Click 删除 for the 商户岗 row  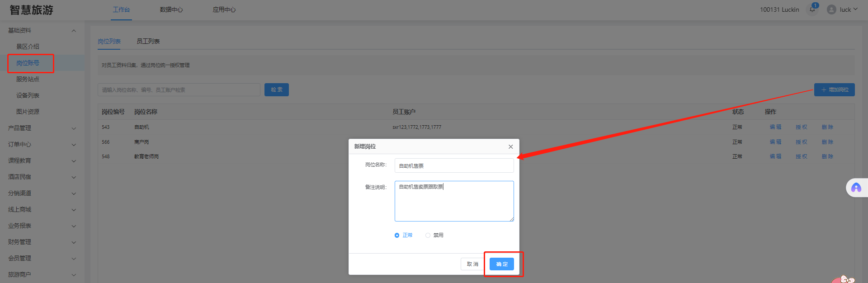[827, 142]
